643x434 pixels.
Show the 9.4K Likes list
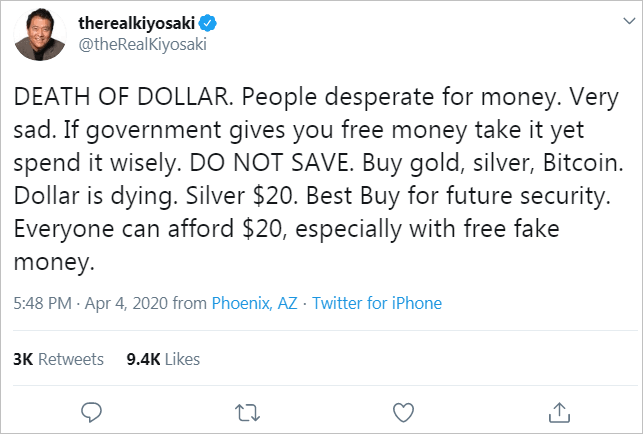coord(163,358)
